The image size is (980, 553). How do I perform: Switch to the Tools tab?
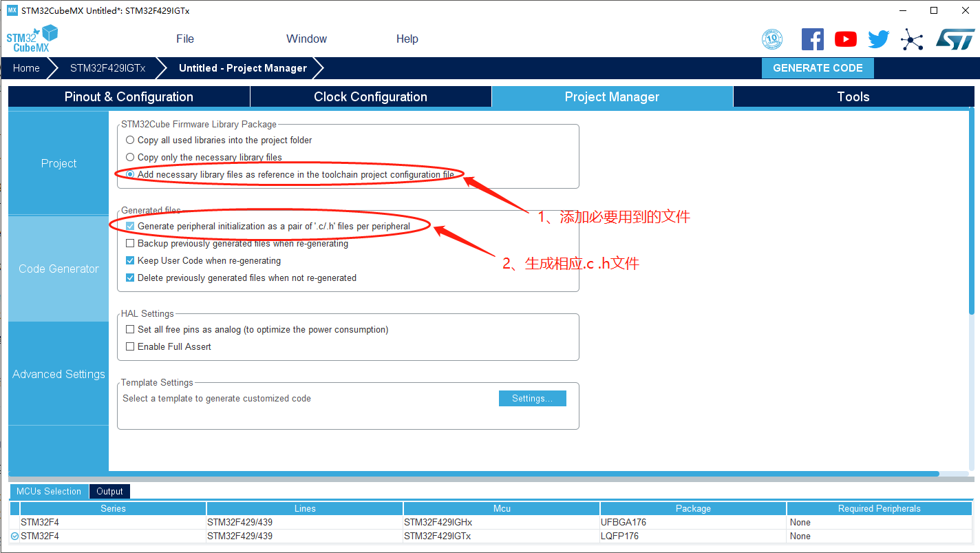(853, 96)
